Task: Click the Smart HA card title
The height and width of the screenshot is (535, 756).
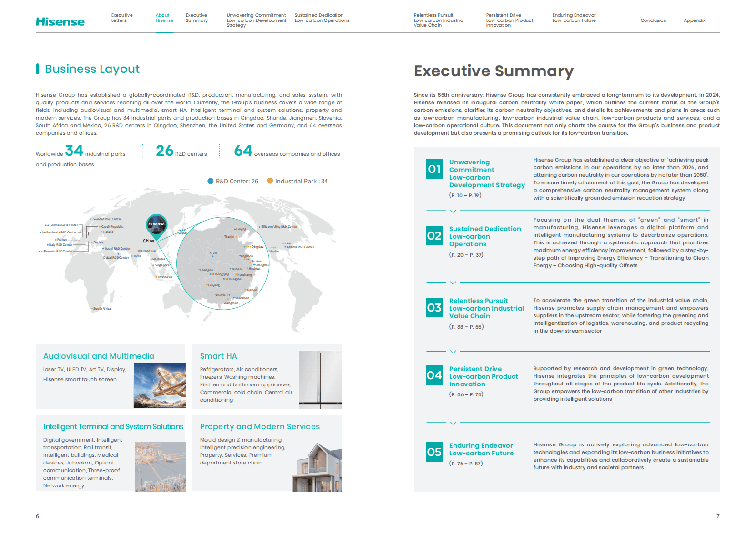Action: (x=219, y=356)
